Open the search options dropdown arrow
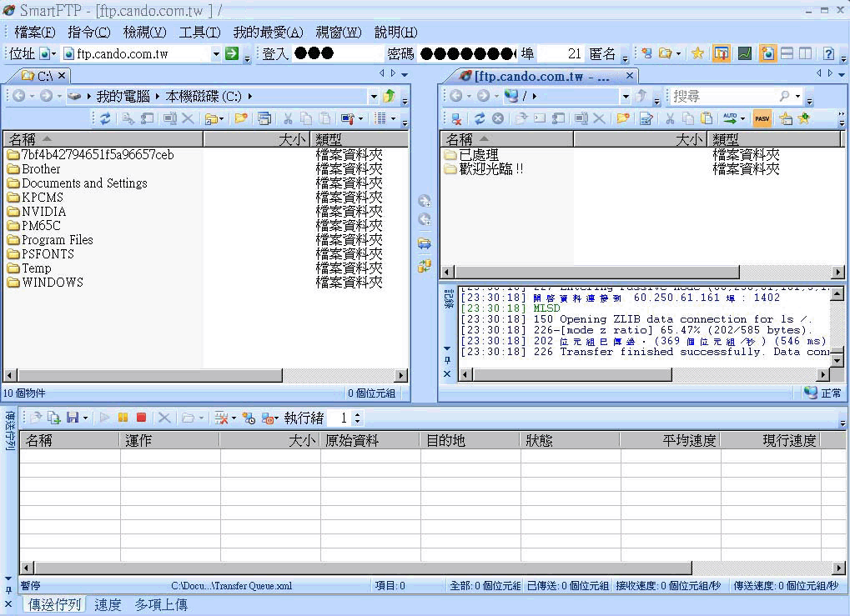 click(x=797, y=97)
